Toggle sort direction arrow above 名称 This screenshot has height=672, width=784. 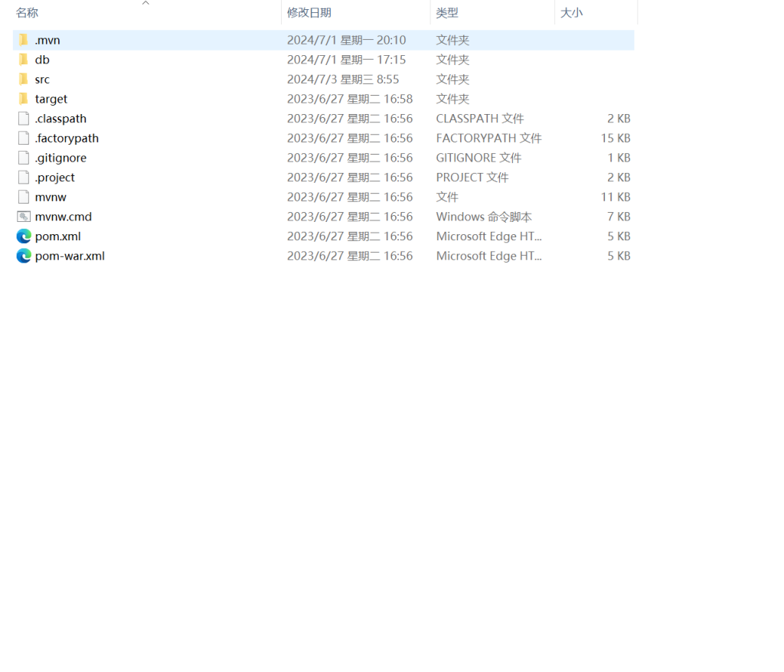(x=145, y=3)
